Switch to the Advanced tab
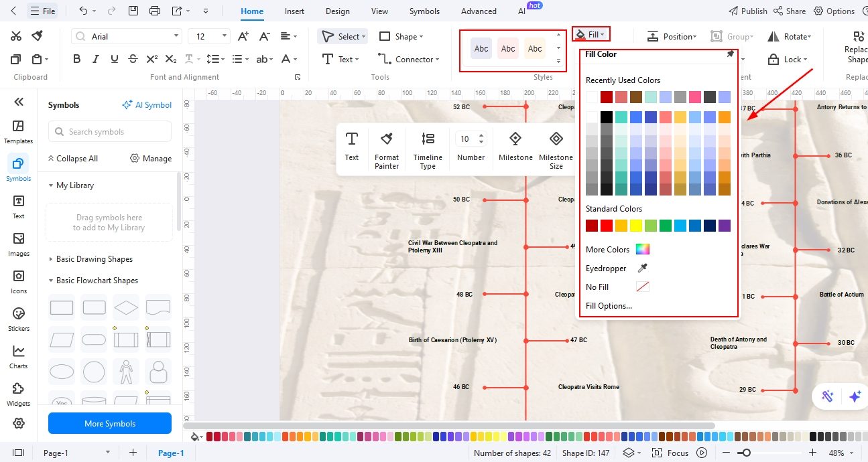The width and height of the screenshot is (868, 462). tap(479, 11)
